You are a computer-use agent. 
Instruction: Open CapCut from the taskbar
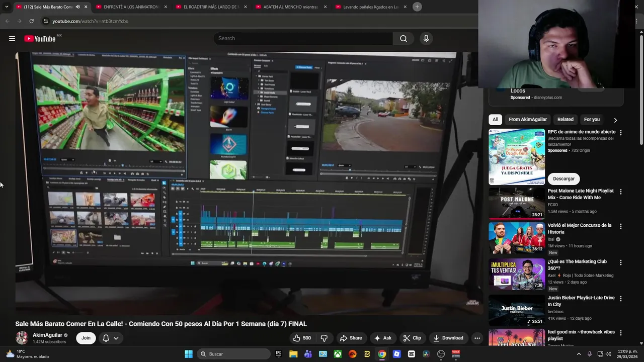coord(412,354)
